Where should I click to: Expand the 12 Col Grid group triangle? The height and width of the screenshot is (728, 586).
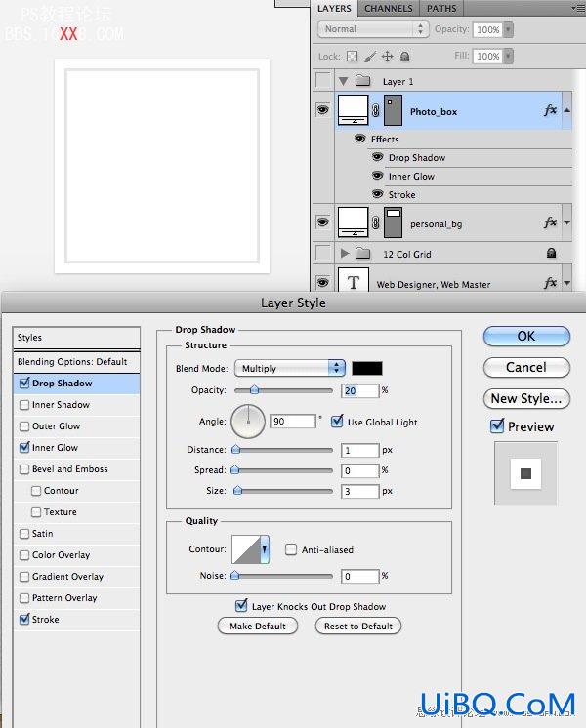pyautogui.click(x=345, y=254)
